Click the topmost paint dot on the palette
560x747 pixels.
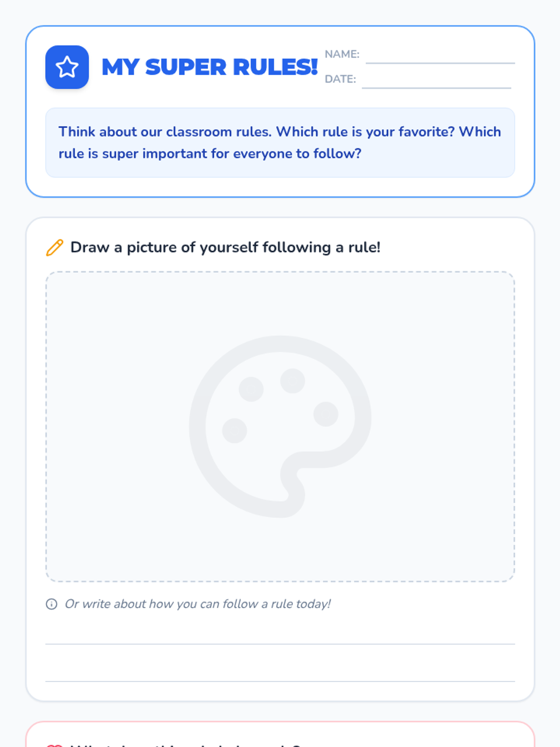[x=293, y=381]
